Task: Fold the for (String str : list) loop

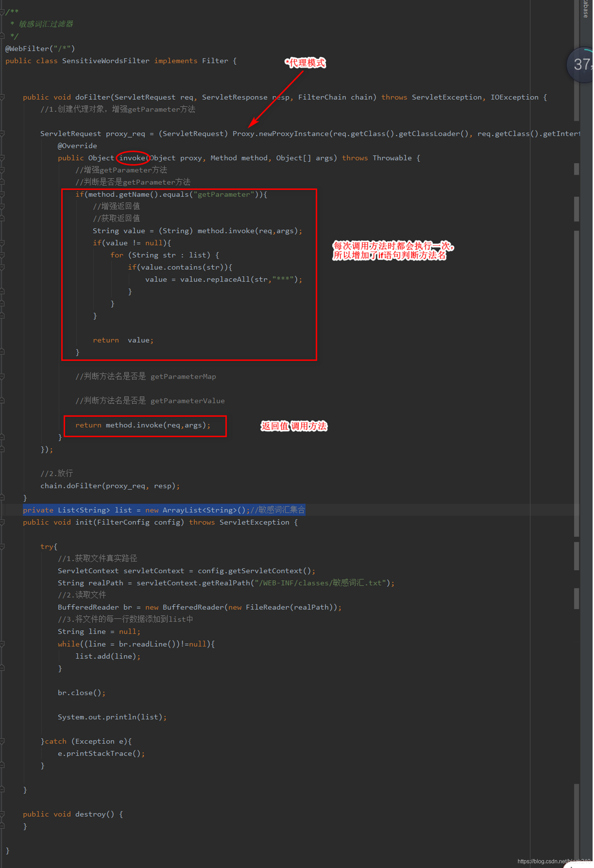Action: coord(2,255)
